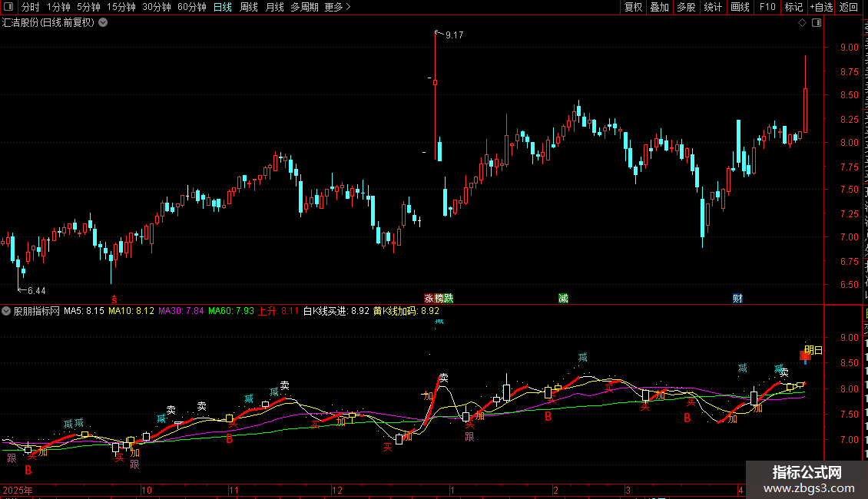This screenshot has width=868, height=499.
Task: Click the 汇洁股份(日线.前复权) title text
Action: pos(48,23)
